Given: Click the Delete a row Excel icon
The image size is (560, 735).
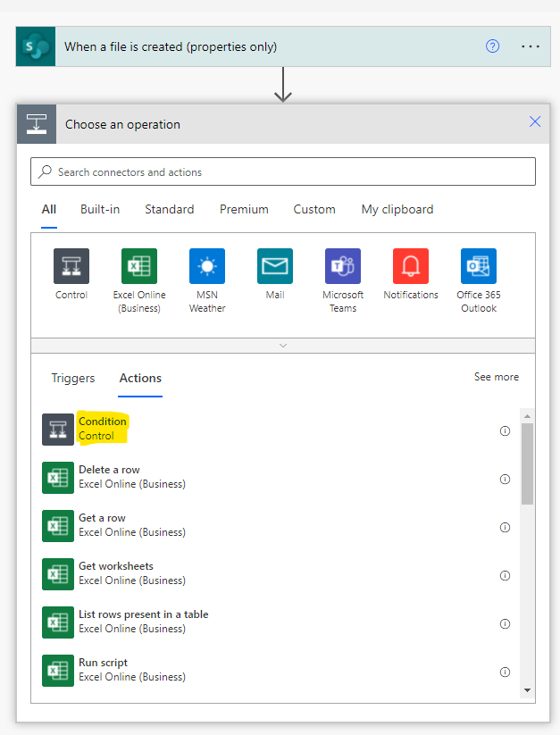Looking at the screenshot, I should point(58,478).
